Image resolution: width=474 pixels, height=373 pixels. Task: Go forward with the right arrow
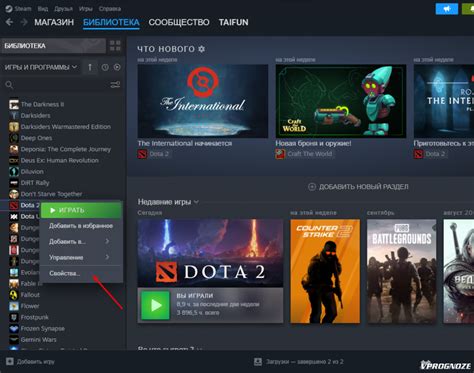(24, 22)
